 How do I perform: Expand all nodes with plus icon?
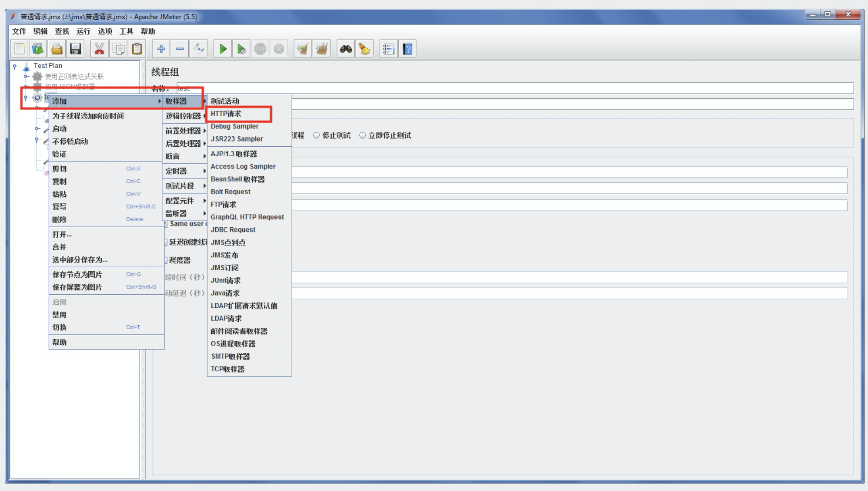[x=161, y=49]
